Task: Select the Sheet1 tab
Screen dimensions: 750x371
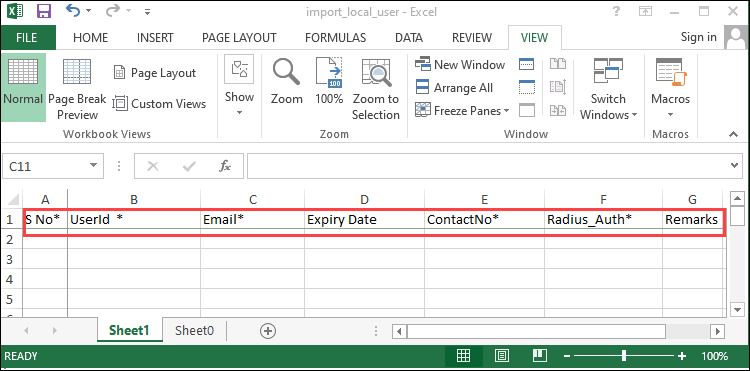Action: [129, 330]
